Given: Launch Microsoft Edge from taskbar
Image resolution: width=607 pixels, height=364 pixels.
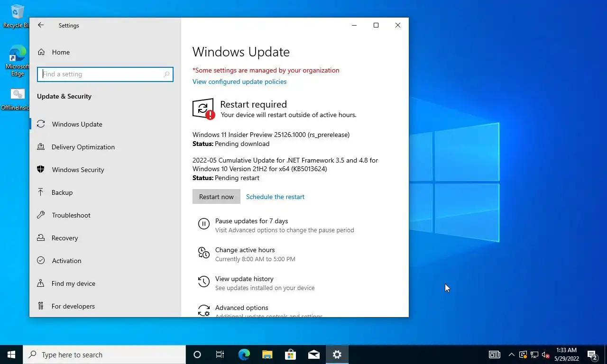Looking at the screenshot, I should pyautogui.click(x=244, y=355).
